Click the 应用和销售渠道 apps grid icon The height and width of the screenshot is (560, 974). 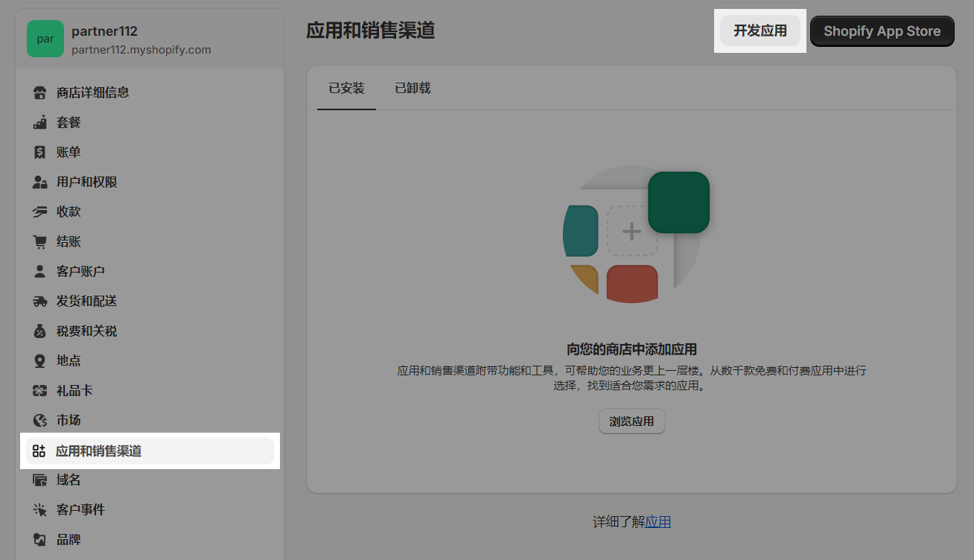point(39,451)
